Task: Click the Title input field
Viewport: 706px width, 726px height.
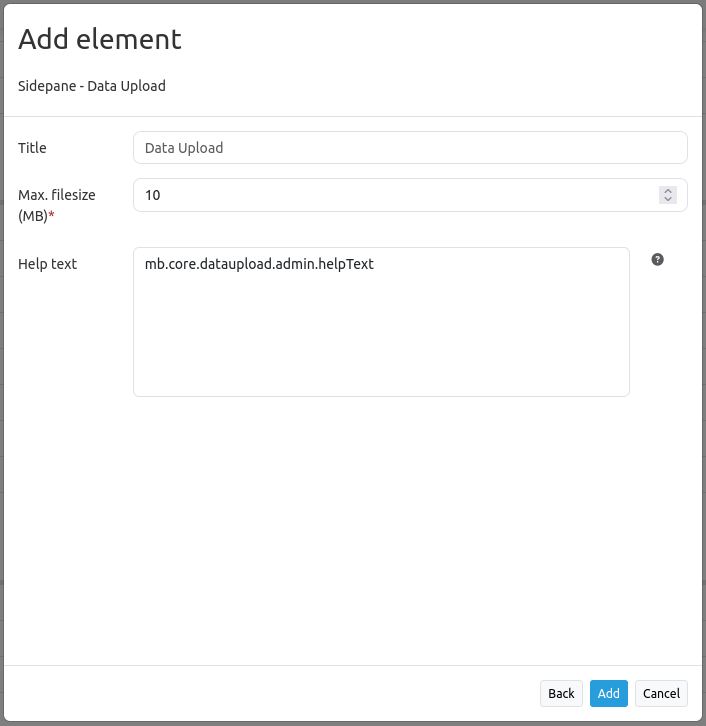Action: (410, 148)
